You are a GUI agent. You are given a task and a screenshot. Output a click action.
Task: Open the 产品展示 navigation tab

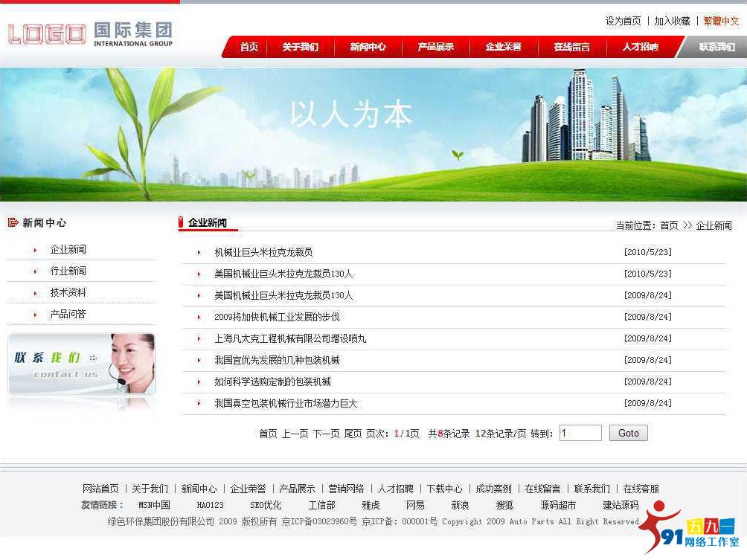click(x=436, y=46)
